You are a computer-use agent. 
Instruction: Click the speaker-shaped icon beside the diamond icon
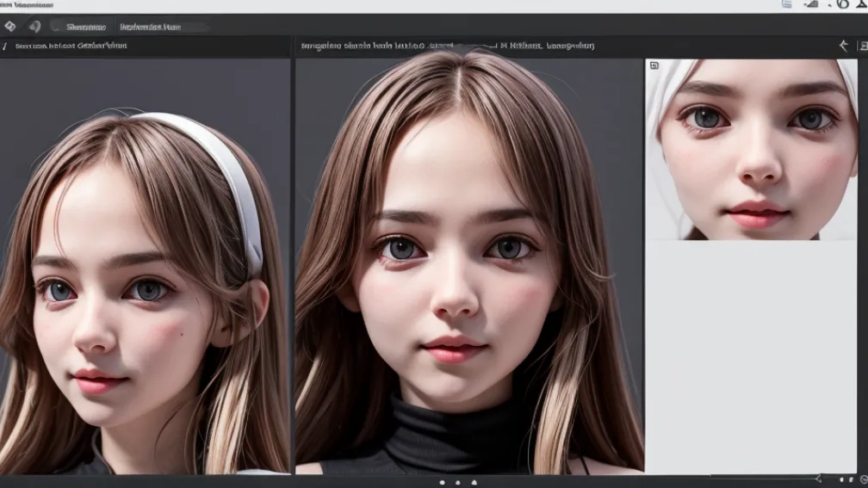click(x=34, y=27)
